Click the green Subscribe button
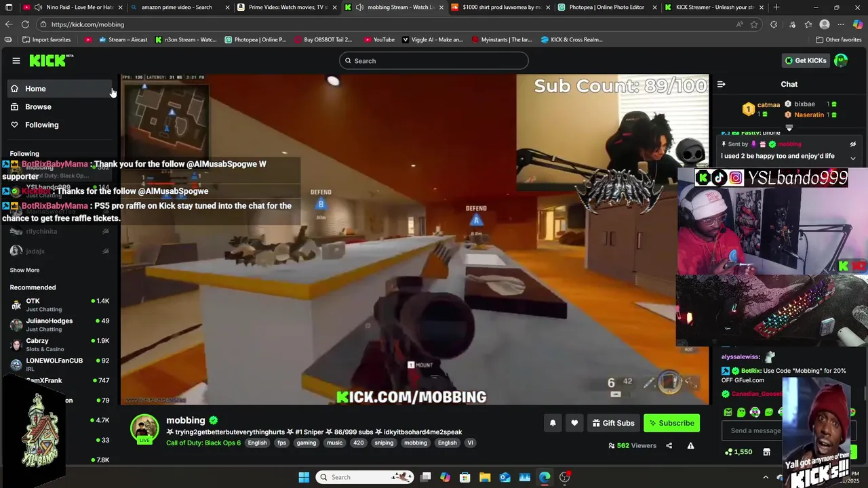This screenshot has width=868, height=488. (671, 423)
